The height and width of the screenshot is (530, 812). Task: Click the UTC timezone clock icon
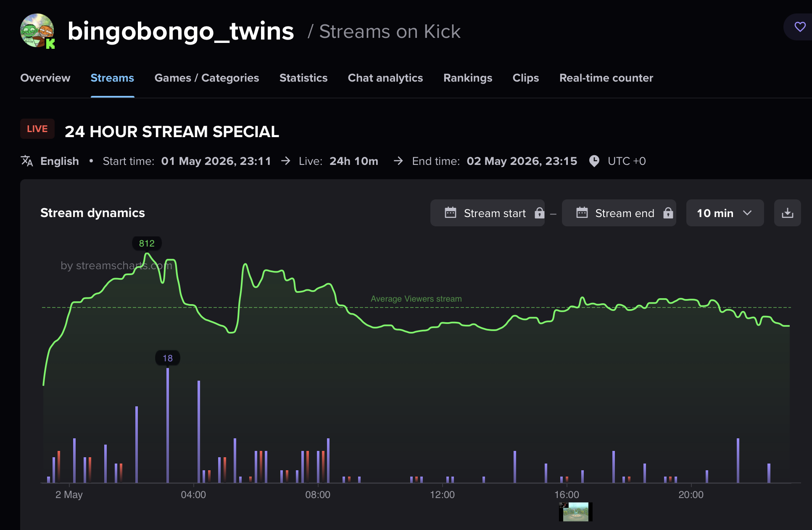(594, 161)
